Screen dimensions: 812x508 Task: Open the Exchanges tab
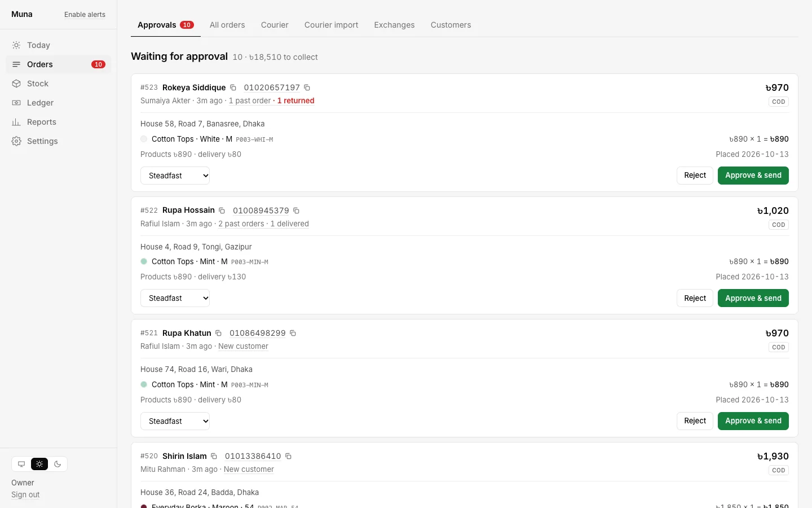click(394, 25)
